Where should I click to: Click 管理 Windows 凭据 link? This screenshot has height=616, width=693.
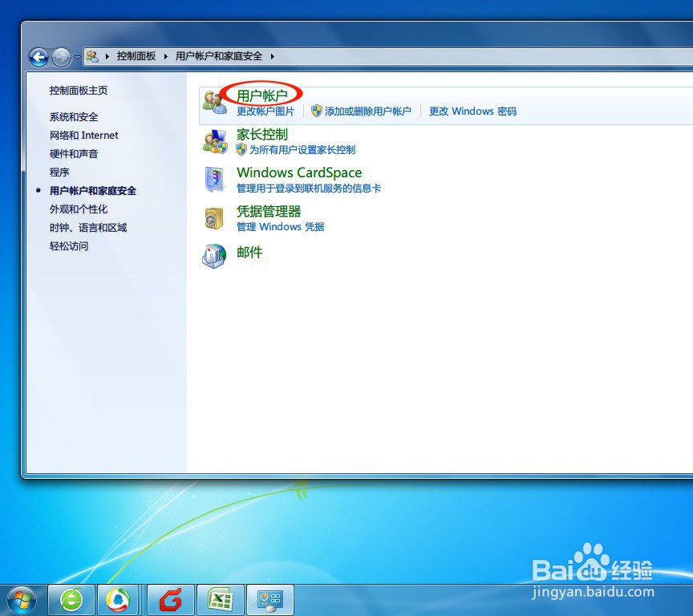point(280,227)
